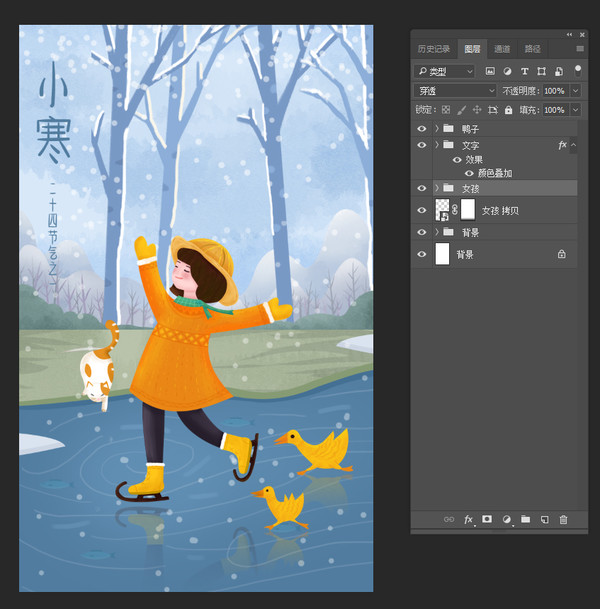This screenshot has width=600, height=609.
Task: Select the 鸭子 group name
Action: click(470, 129)
